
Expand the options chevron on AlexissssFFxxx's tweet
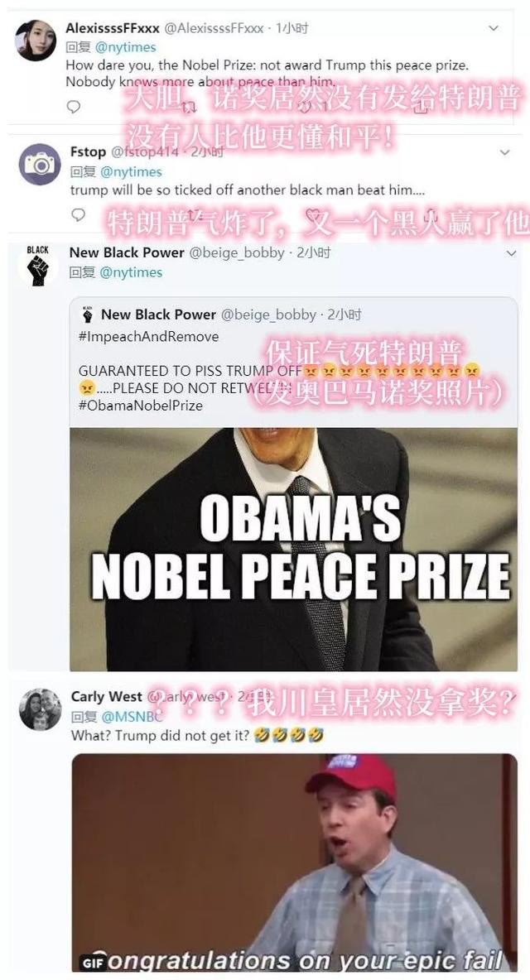tap(493, 28)
